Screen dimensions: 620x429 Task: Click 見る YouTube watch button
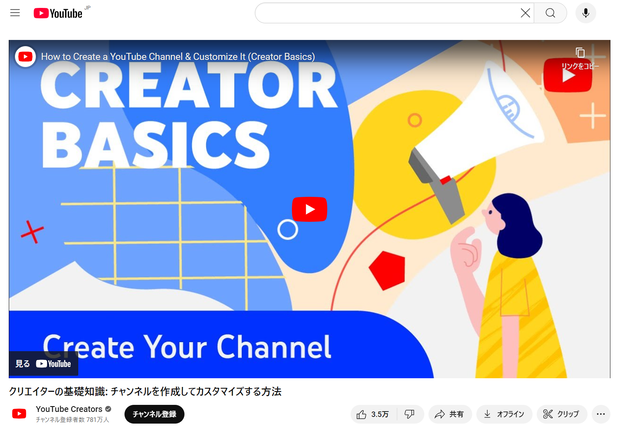(43, 364)
